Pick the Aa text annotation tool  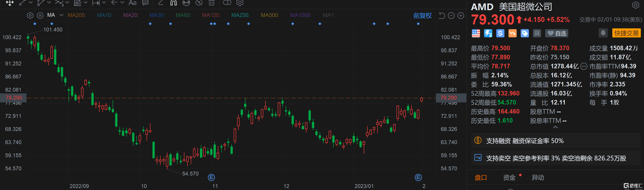(x=132, y=3)
